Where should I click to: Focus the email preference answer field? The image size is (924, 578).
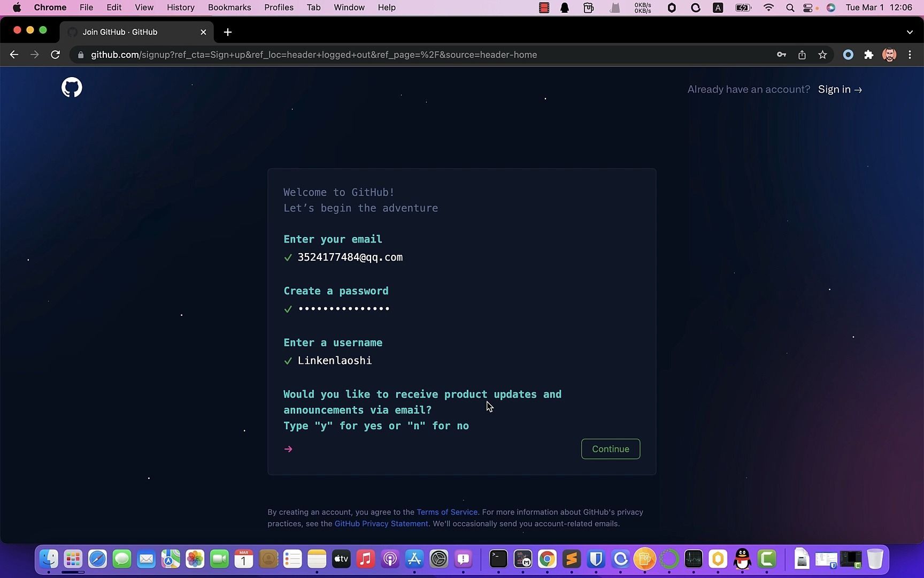[x=433, y=449]
